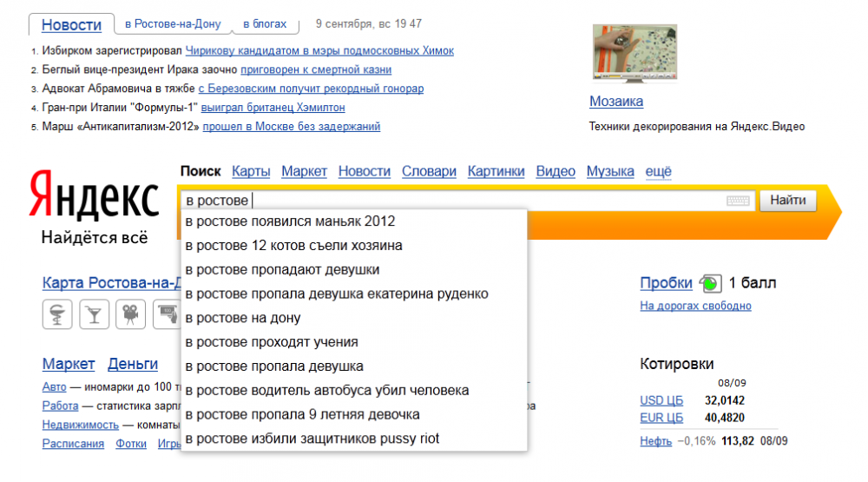Open Новости in the search services bar
Viewport: 868px width, 482px height.
coord(365,171)
